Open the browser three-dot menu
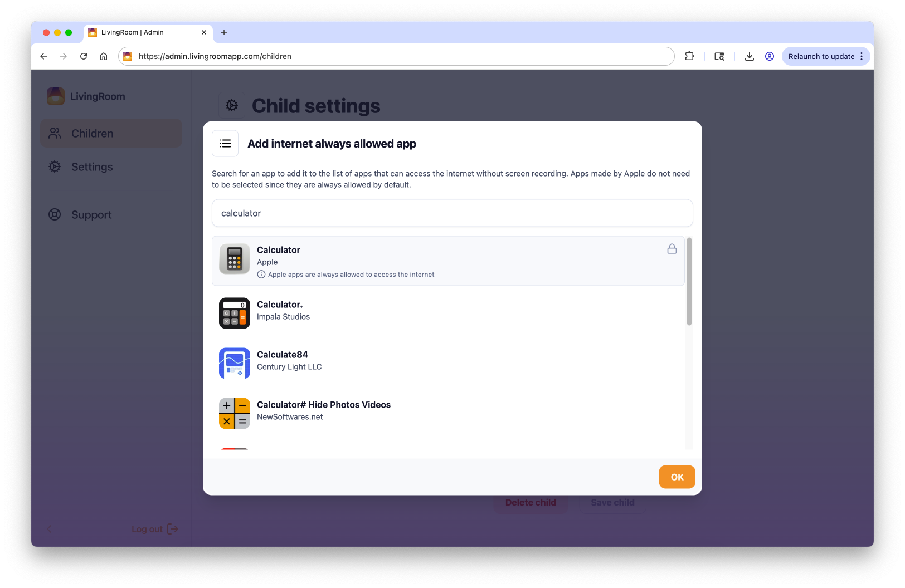Image resolution: width=905 pixels, height=588 pixels. click(862, 56)
